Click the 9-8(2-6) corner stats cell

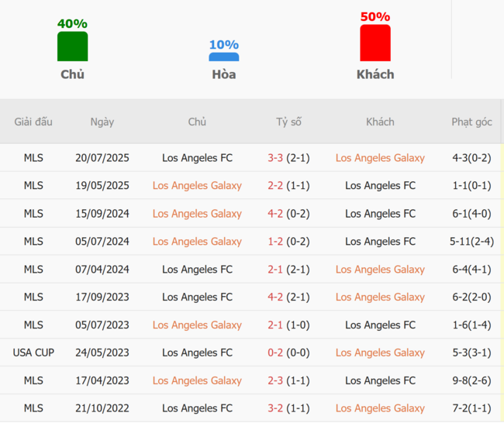(x=471, y=380)
